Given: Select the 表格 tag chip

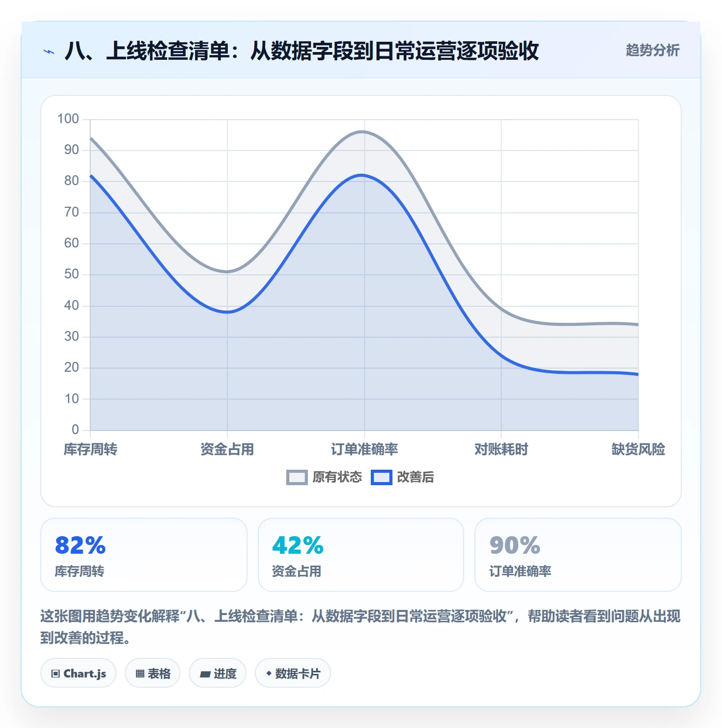Looking at the screenshot, I should (153, 673).
